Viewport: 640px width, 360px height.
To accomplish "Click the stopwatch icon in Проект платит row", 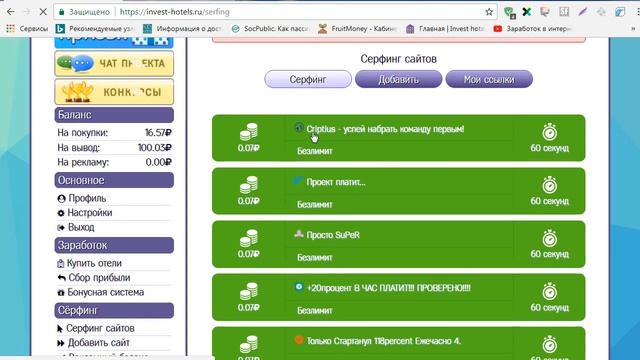I will [549, 184].
